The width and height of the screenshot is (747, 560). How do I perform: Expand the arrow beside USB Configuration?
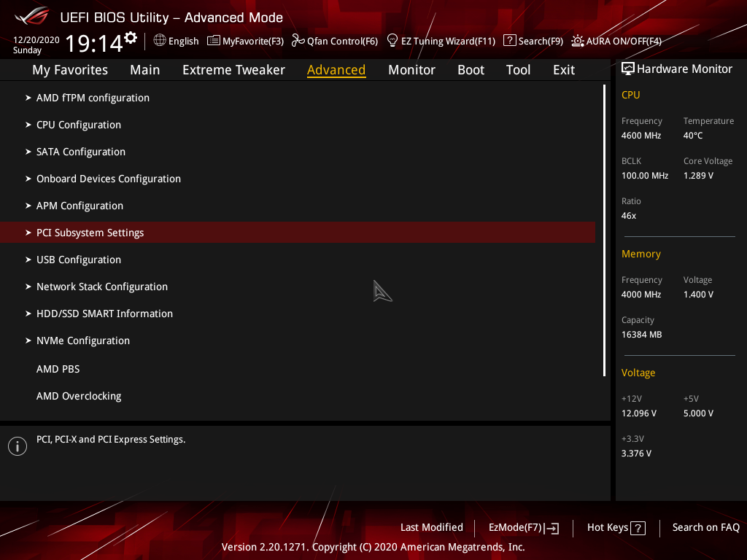(x=28, y=260)
